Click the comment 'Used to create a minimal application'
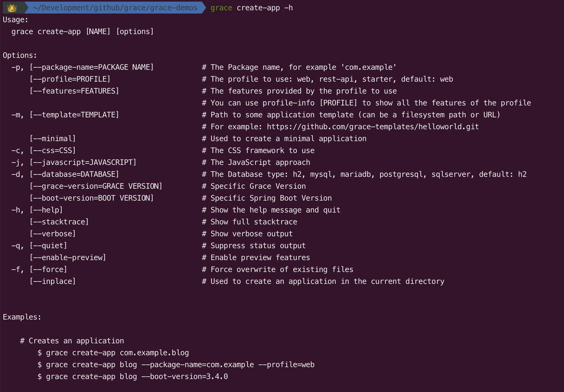 (x=284, y=138)
